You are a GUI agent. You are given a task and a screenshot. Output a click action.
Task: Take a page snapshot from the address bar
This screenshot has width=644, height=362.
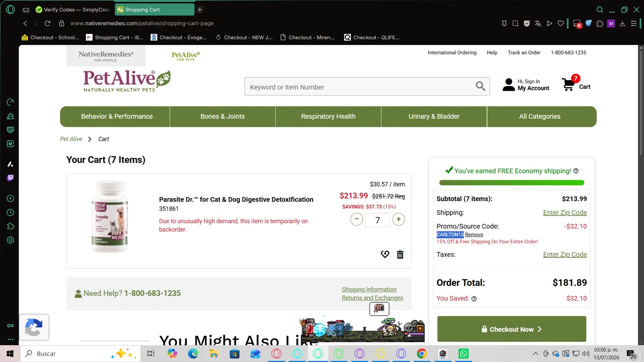pyautogui.click(x=515, y=24)
